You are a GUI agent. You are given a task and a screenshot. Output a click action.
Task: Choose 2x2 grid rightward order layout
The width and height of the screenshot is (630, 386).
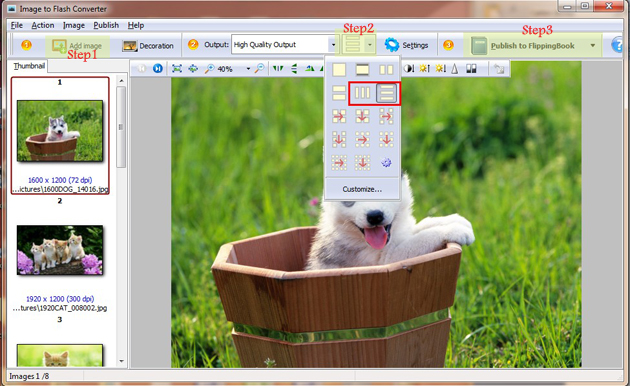coord(339,116)
